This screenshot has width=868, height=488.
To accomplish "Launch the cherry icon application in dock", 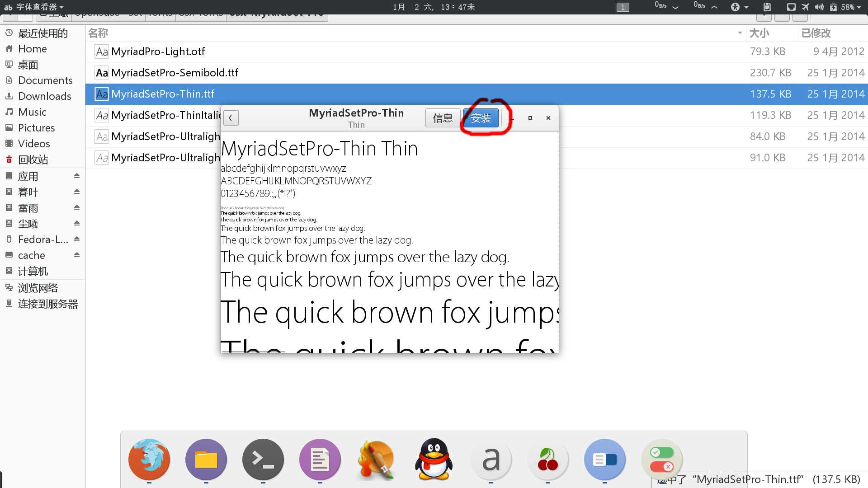I will click(548, 460).
